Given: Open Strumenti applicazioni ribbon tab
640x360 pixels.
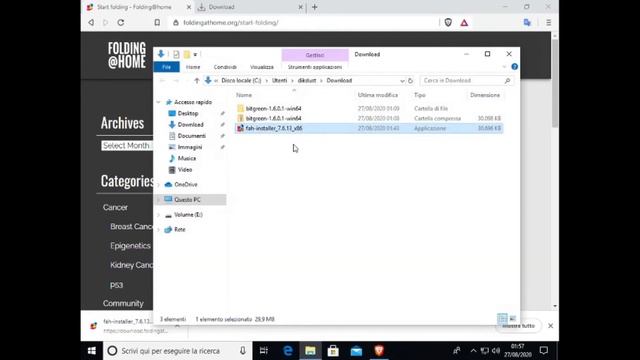Looking at the screenshot, I should click(x=315, y=67).
